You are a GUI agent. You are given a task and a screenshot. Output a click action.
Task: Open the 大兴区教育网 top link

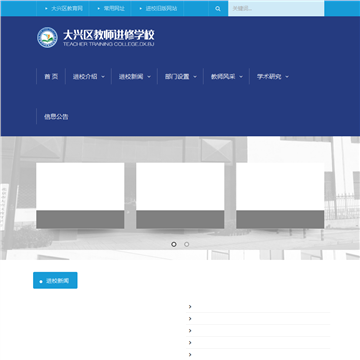[x=67, y=9]
